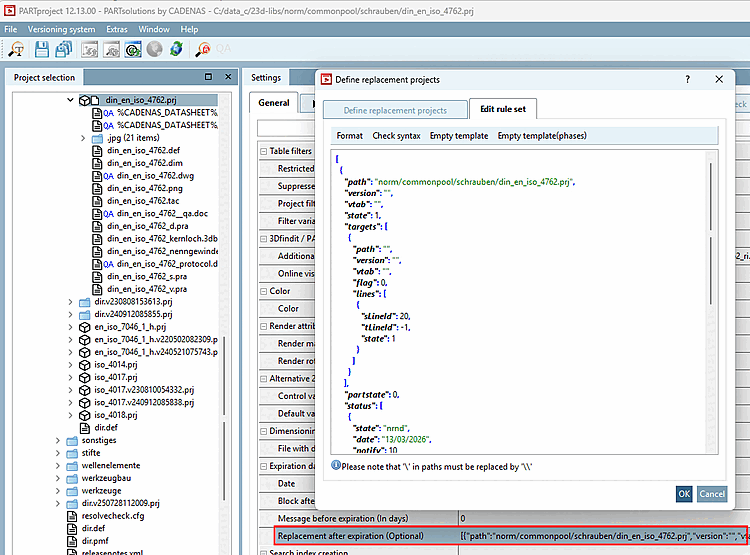Click folder icon of dir.v230808153613.prj
Image resolution: width=750 pixels, height=555 pixels.
[x=85, y=302]
